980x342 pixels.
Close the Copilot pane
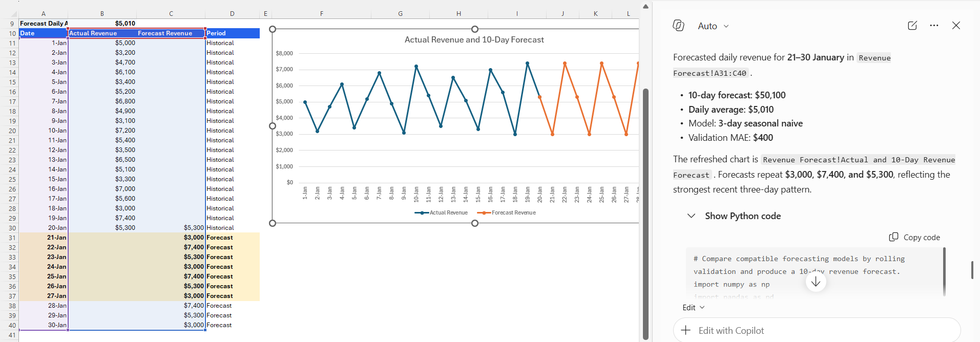pyautogui.click(x=956, y=26)
